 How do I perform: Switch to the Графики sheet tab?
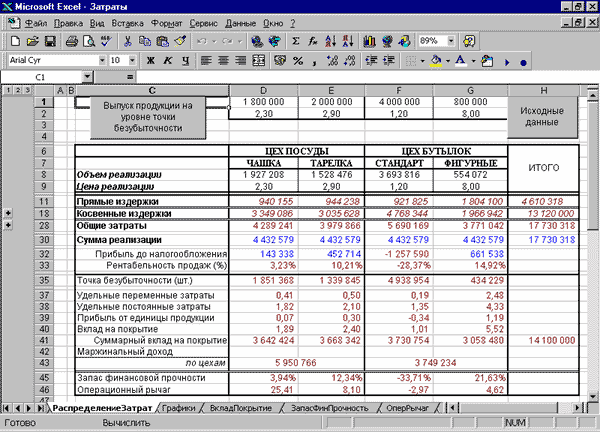pyautogui.click(x=178, y=408)
